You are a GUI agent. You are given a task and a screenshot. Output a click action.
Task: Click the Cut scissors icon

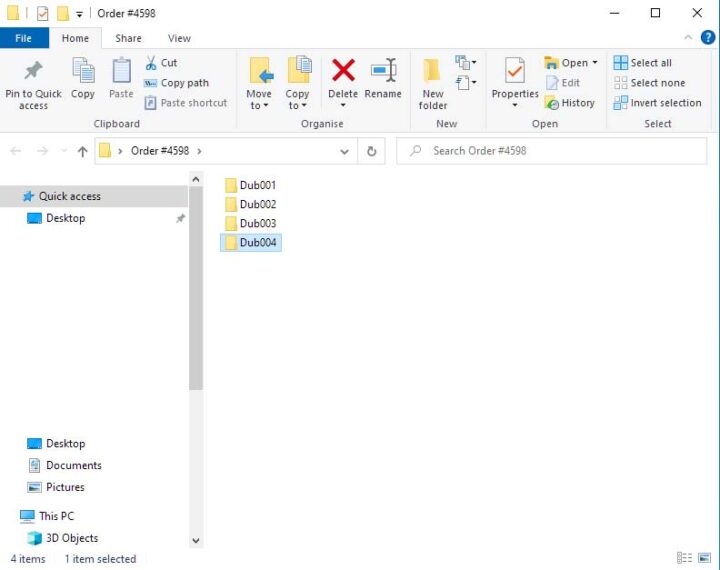151,63
